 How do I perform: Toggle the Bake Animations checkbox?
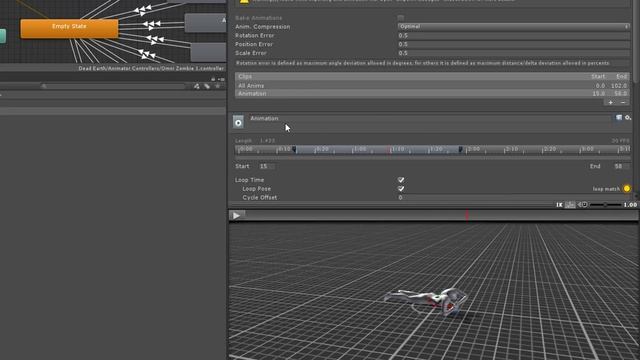(x=401, y=18)
